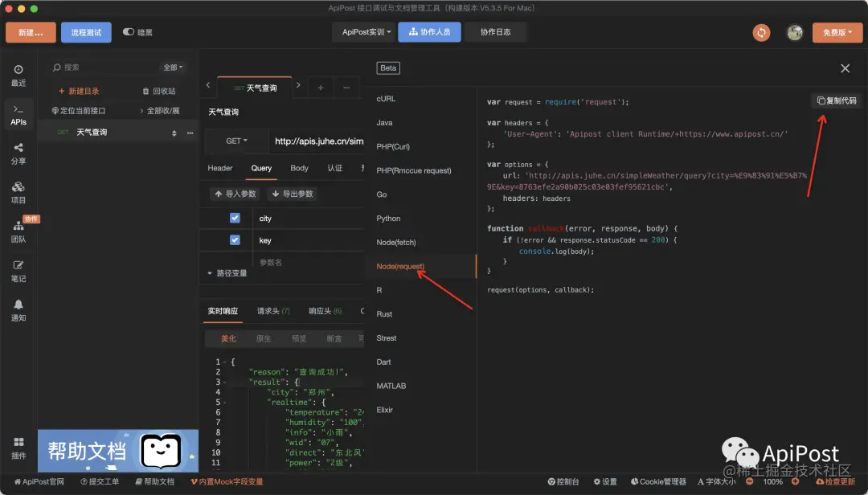Select Node(fetch) code language
This screenshot has width=868, height=495.
tap(395, 242)
